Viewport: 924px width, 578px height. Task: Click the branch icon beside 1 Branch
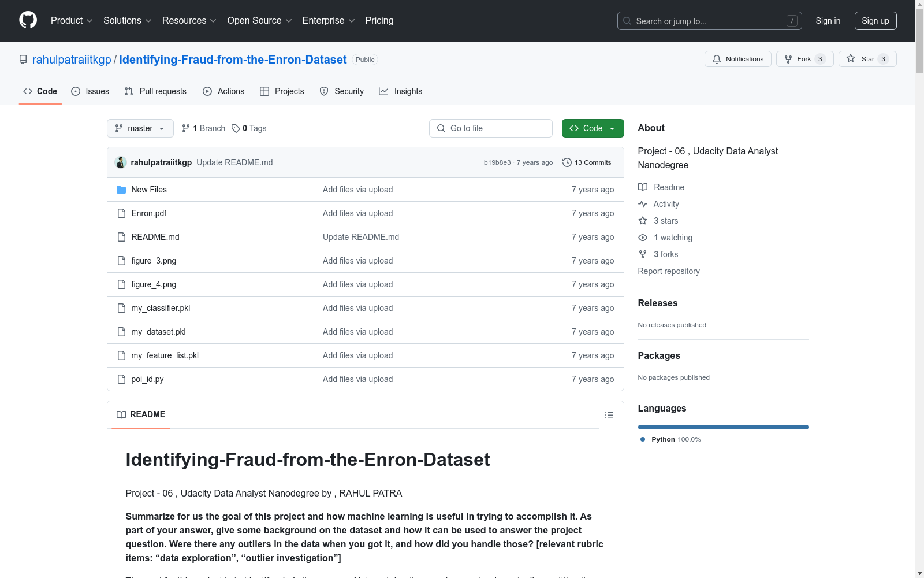pos(186,128)
